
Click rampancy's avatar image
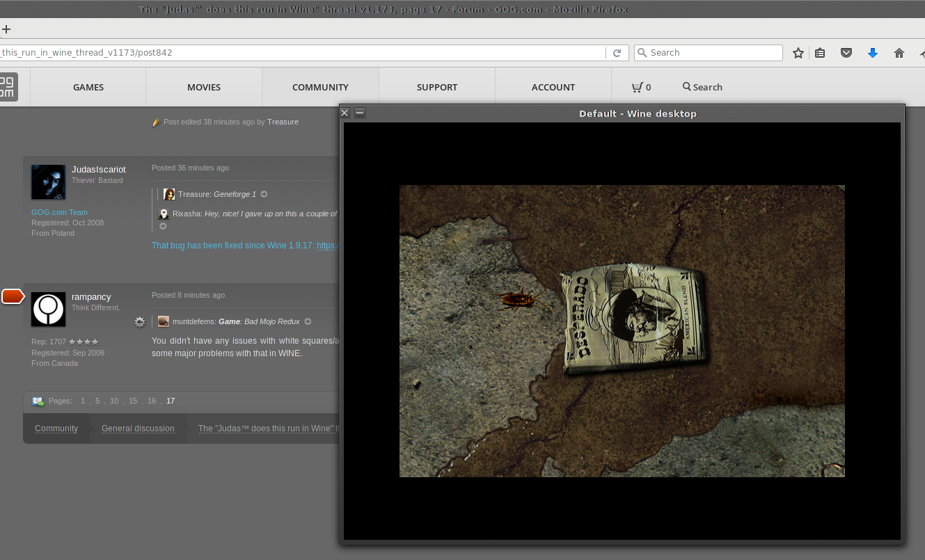tap(48, 309)
